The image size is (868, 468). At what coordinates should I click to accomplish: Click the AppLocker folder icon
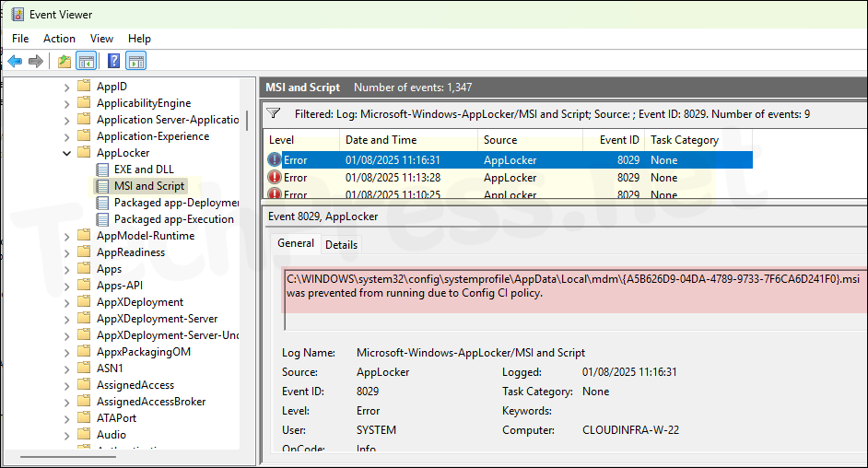tap(84, 152)
